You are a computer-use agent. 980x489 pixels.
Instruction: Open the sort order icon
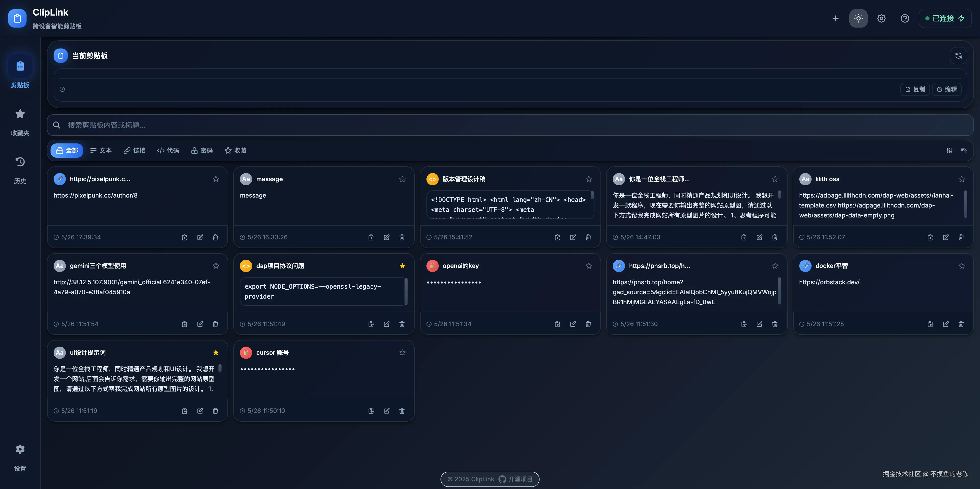tap(963, 150)
